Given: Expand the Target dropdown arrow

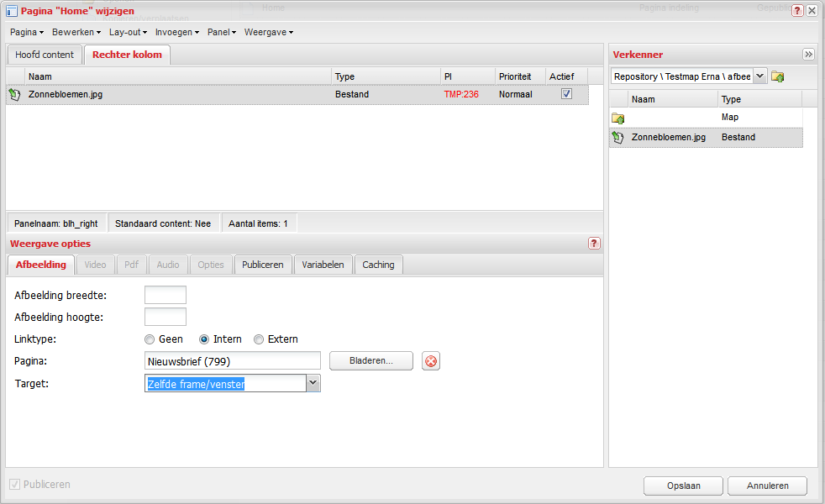Looking at the screenshot, I should tap(313, 383).
